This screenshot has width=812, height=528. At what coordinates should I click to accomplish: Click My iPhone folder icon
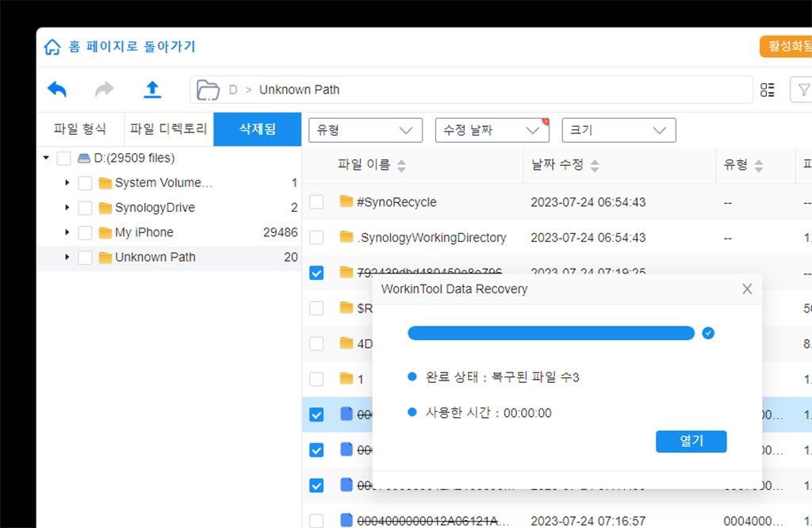pos(105,233)
